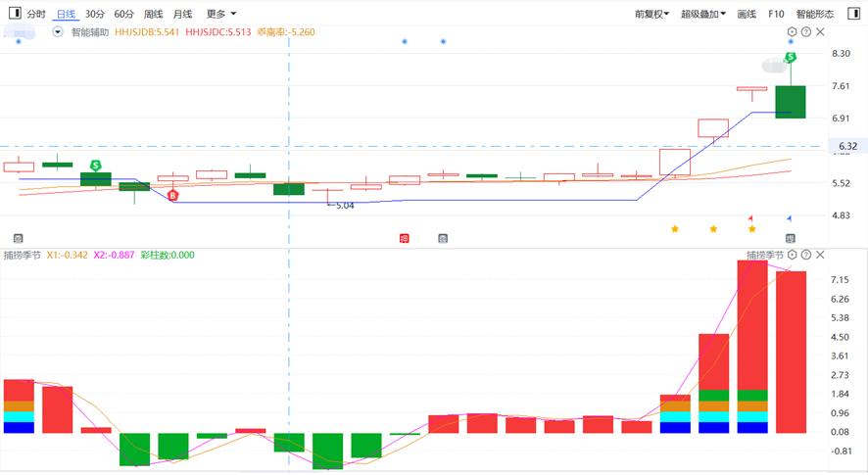This screenshot has height=475, width=868.
Task: Open the F10 company info
Action: [776, 14]
